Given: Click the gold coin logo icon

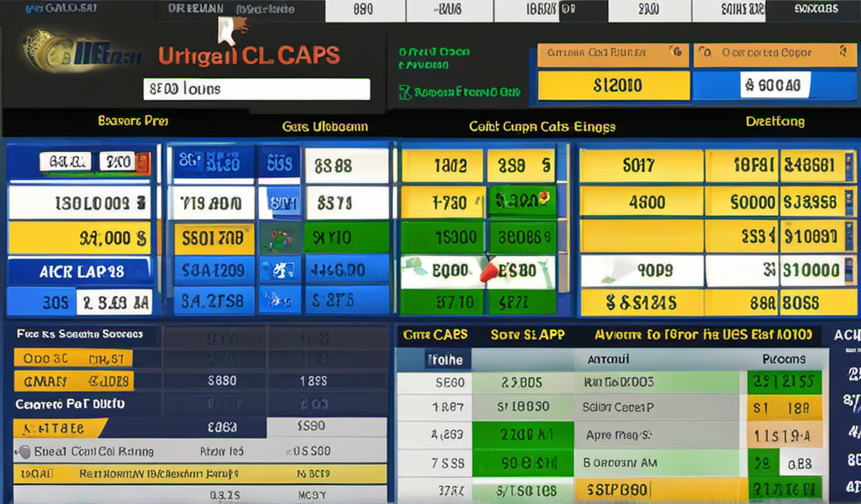Looking at the screenshot, I should 42,52.
